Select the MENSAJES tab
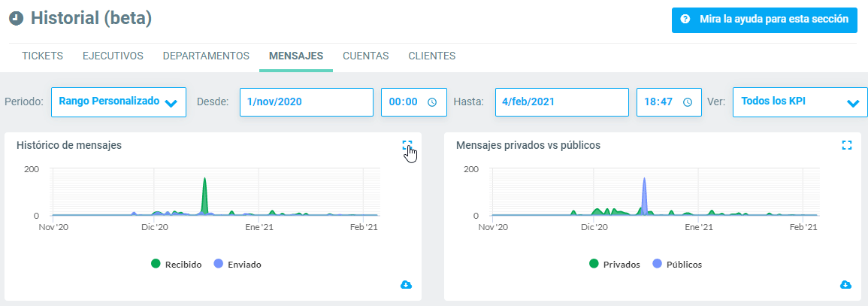 coord(296,56)
